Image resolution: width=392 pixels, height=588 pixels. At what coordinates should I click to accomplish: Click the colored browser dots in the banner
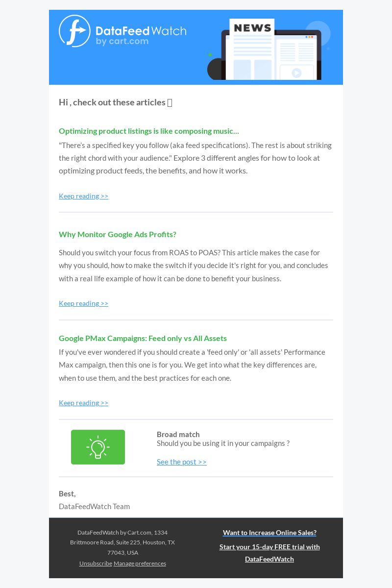click(309, 37)
